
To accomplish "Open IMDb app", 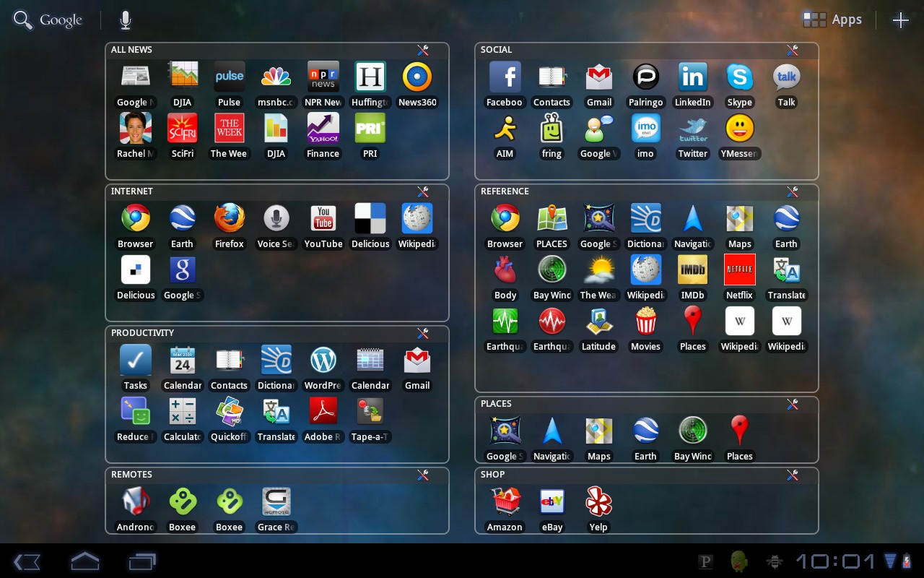I will point(692,269).
